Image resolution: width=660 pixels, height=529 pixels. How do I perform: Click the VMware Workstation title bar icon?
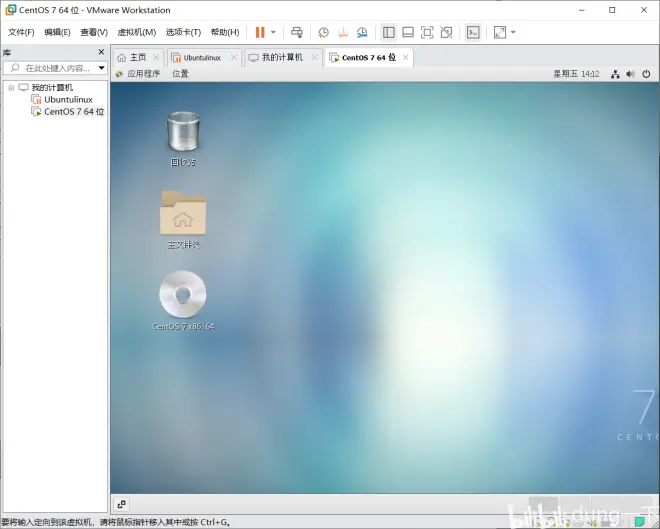10,10
